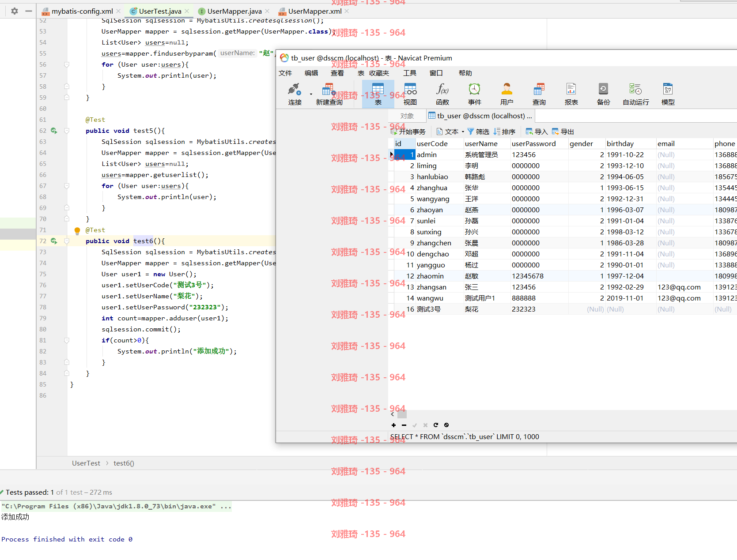The height and width of the screenshot is (560, 737).
Task: Click the 新建查询 new query icon
Action: (329, 94)
